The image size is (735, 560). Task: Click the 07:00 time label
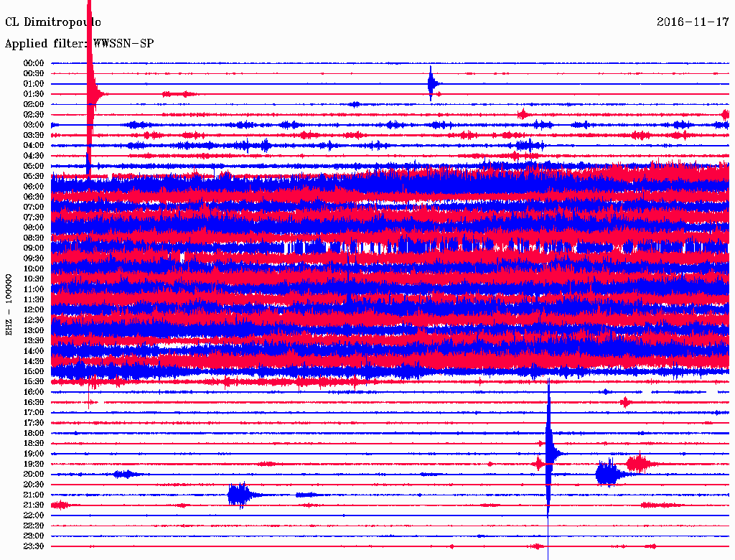[34, 207]
